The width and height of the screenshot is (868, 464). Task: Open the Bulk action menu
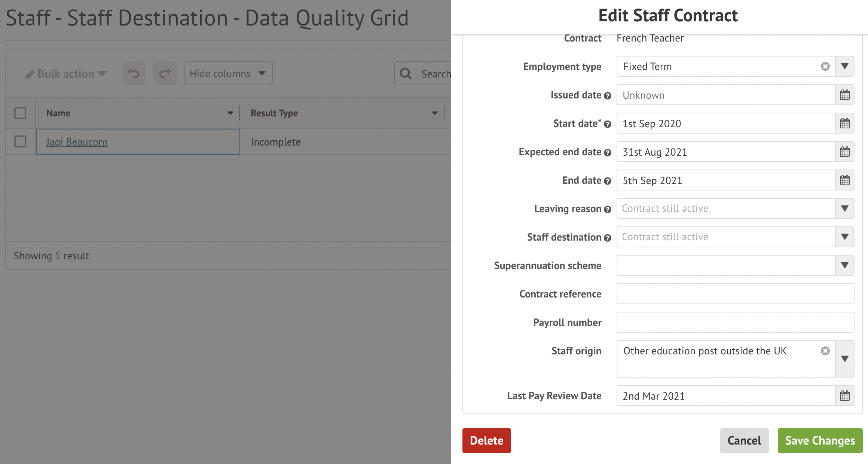pyautogui.click(x=66, y=74)
